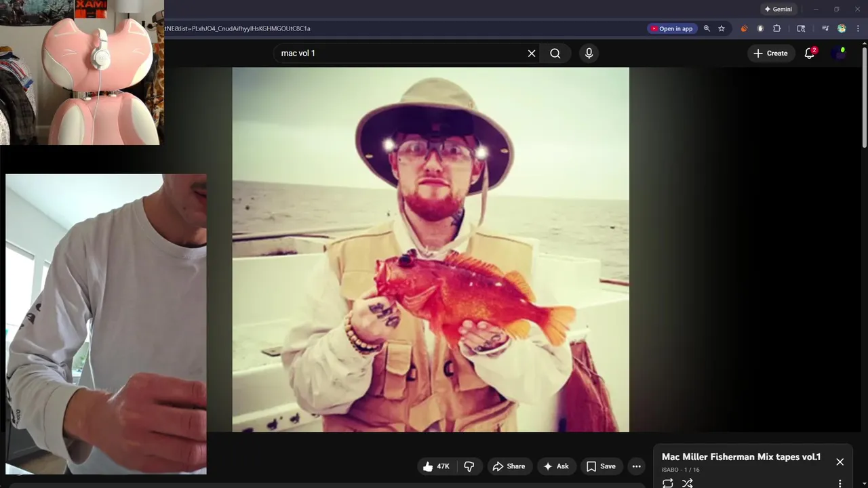
Task: Click playlist title 'Mac Miller Fisherman Mix tapes vol.1'
Action: click(x=741, y=457)
